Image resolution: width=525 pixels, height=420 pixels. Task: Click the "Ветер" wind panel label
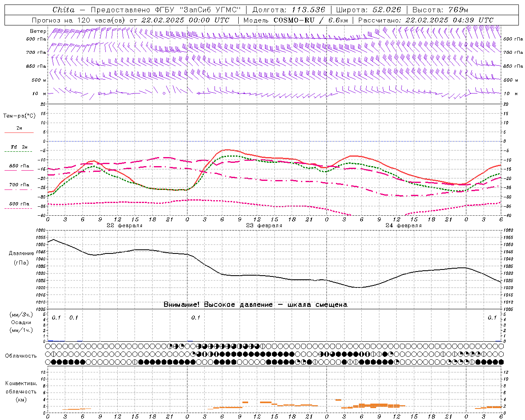coord(38,31)
